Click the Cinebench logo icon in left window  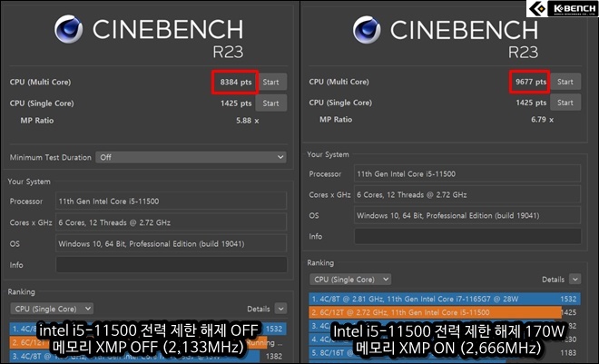68,29
